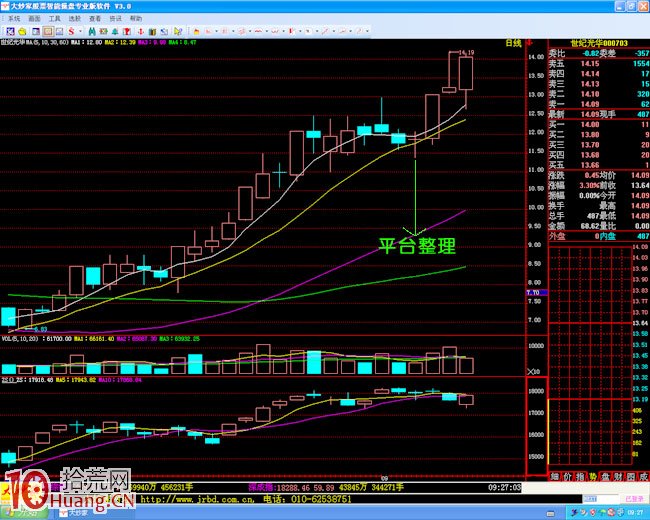Click the third red drawing-tool icon
Image resolution: width=650 pixels, height=520 pixels.
pyautogui.click(x=242, y=31)
